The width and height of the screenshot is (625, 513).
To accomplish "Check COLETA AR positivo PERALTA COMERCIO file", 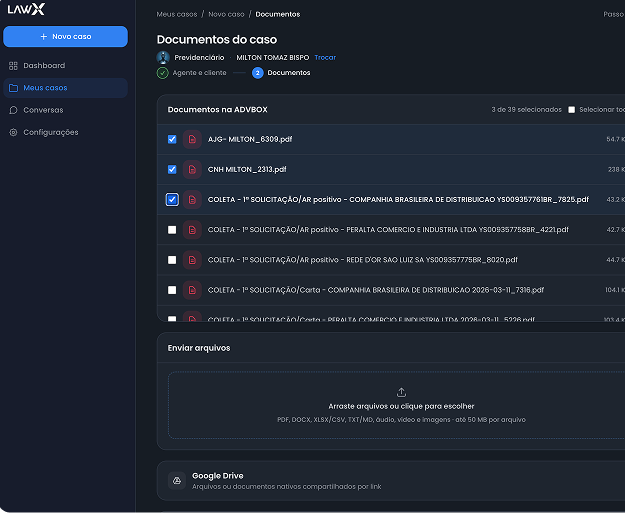I will (172, 230).
